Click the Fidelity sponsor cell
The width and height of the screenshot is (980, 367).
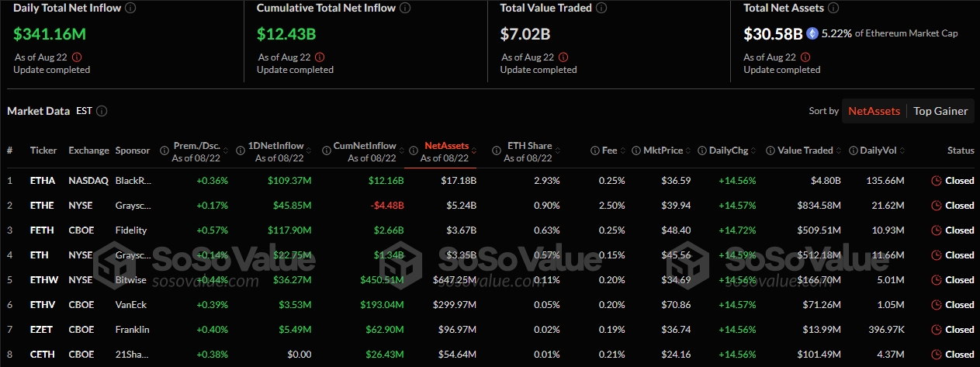pyautogui.click(x=131, y=230)
